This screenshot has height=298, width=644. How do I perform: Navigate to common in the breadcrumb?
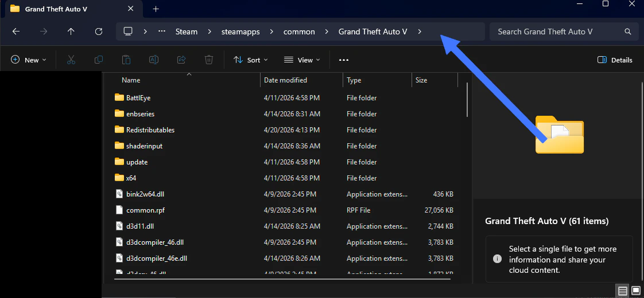click(x=299, y=32)
